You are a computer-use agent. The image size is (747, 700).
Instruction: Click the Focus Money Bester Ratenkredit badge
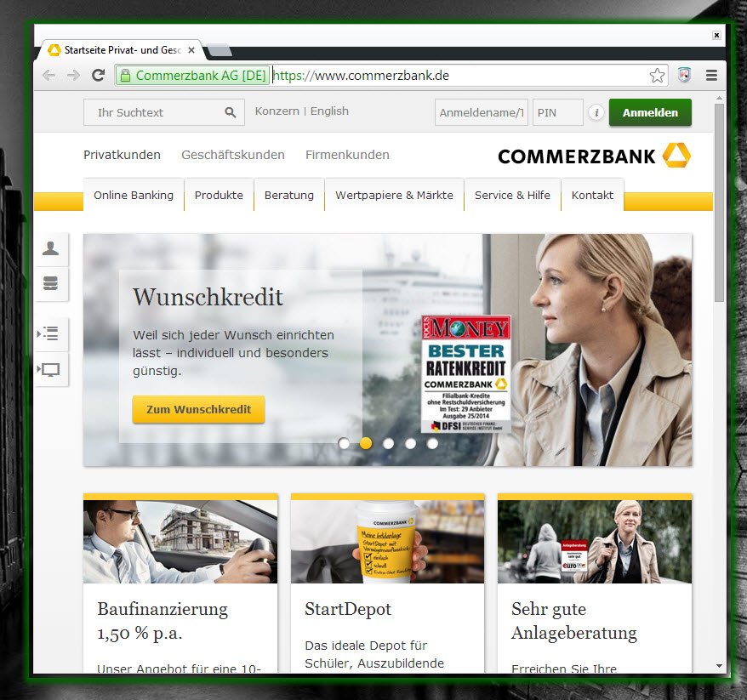coord(466,374)
